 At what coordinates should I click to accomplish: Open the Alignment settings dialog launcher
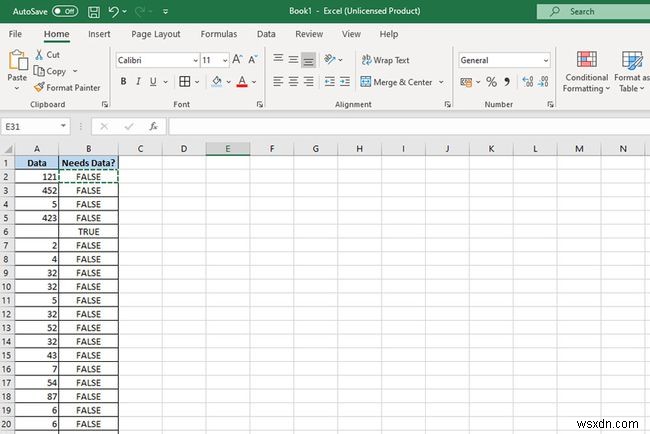point(447,104)
